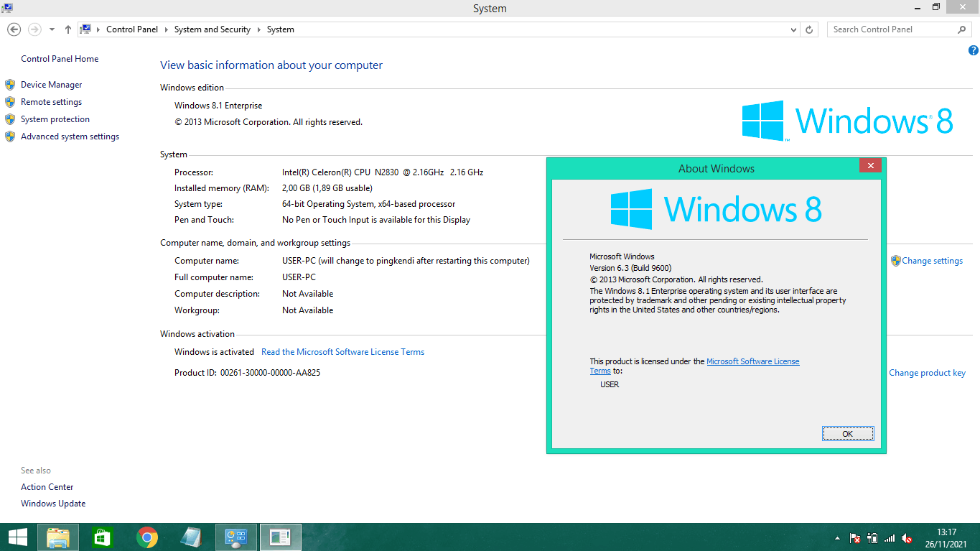Open the recent locations dropdown arrow

[x=52, y=30]
